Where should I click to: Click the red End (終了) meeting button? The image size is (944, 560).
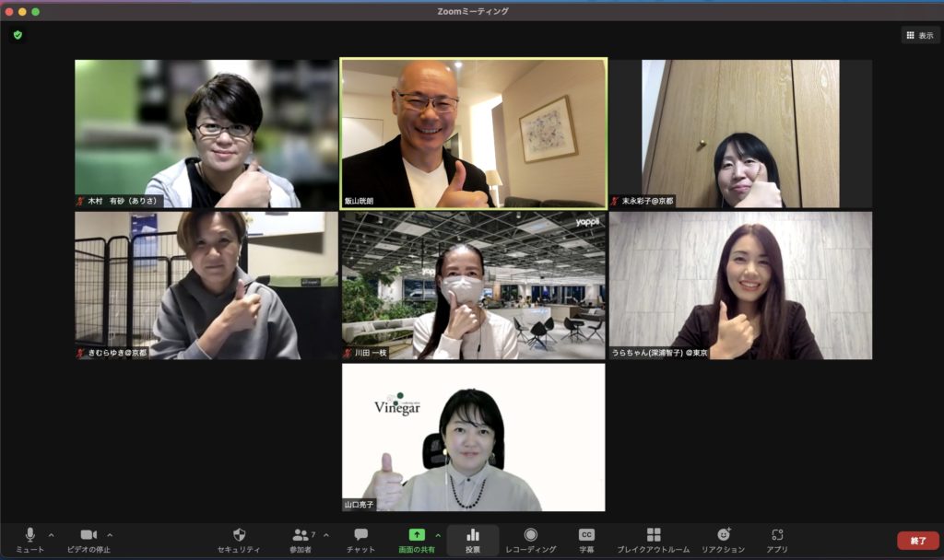(917, 541)
